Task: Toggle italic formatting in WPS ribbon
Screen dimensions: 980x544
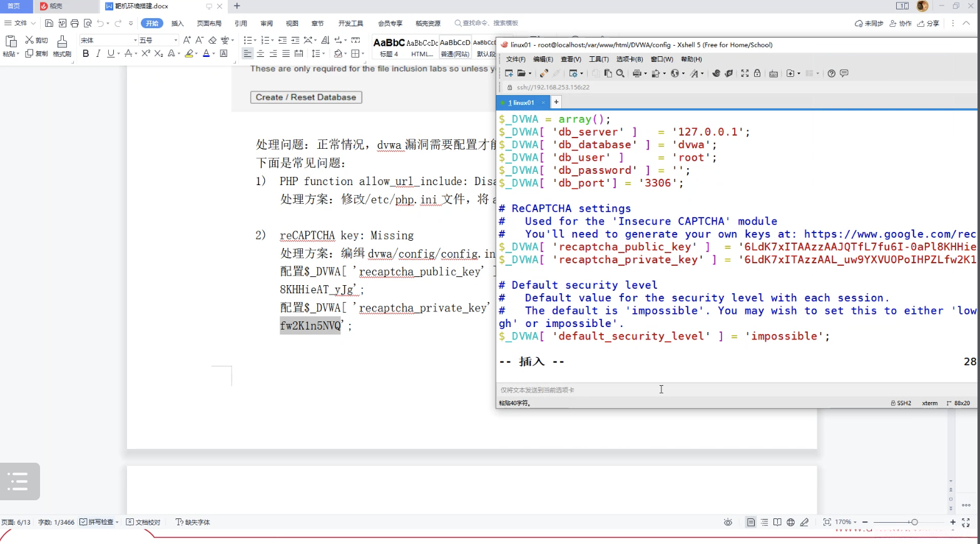Action: pyautogui.click(x=98, y=54)
